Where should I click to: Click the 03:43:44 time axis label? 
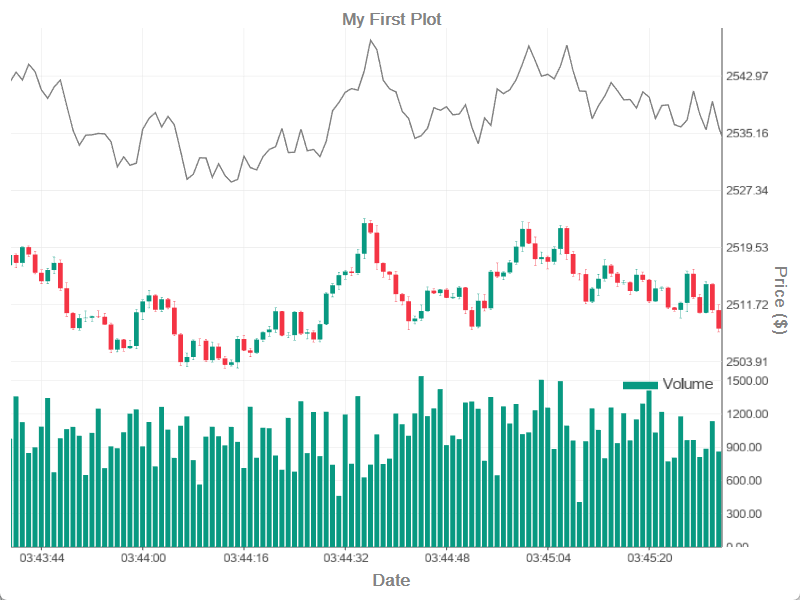coord(42,558)
